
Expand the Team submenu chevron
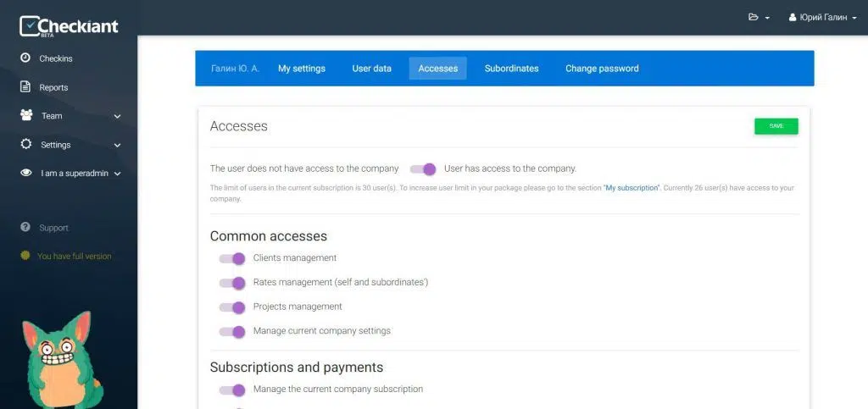(x=117, y=117)
